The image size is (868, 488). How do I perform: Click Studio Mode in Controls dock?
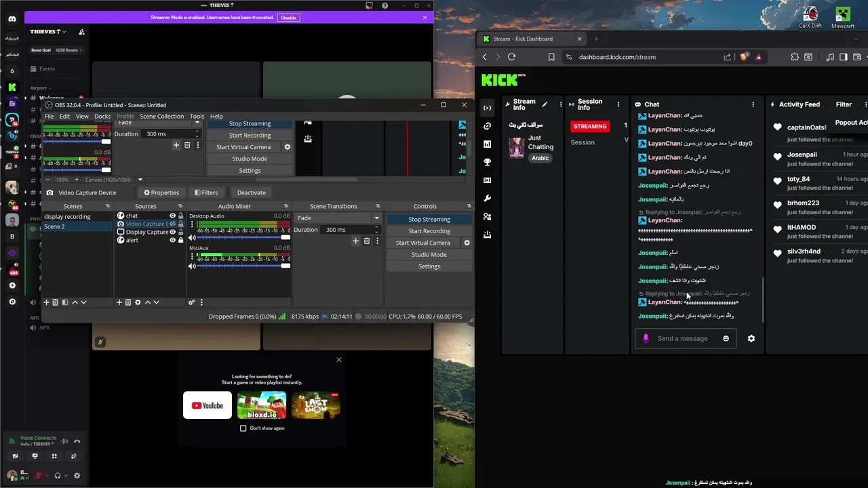[429, 254]
